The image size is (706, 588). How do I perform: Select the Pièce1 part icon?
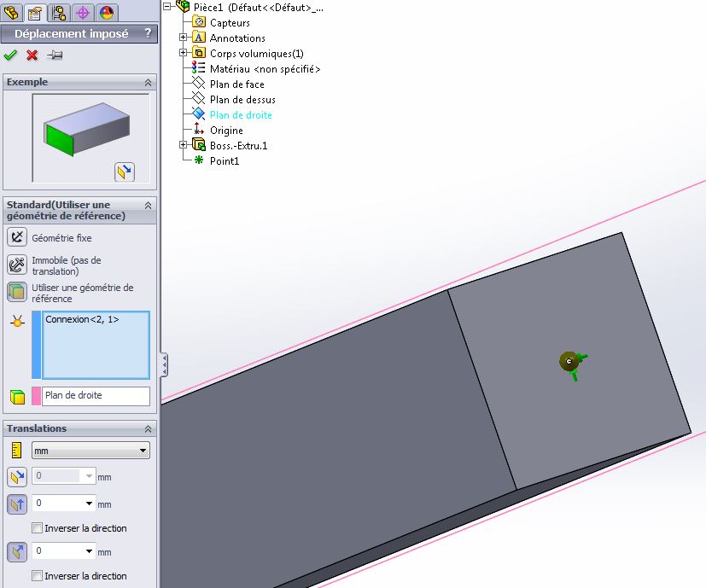183,6
